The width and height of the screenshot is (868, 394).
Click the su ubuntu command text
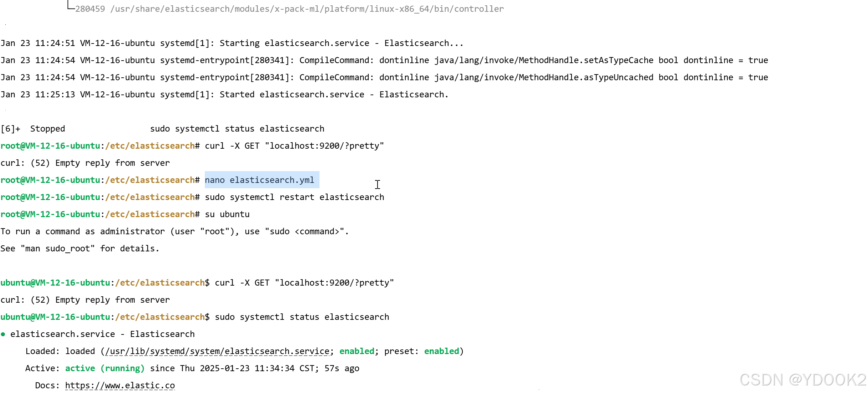[x=227, y=214]
